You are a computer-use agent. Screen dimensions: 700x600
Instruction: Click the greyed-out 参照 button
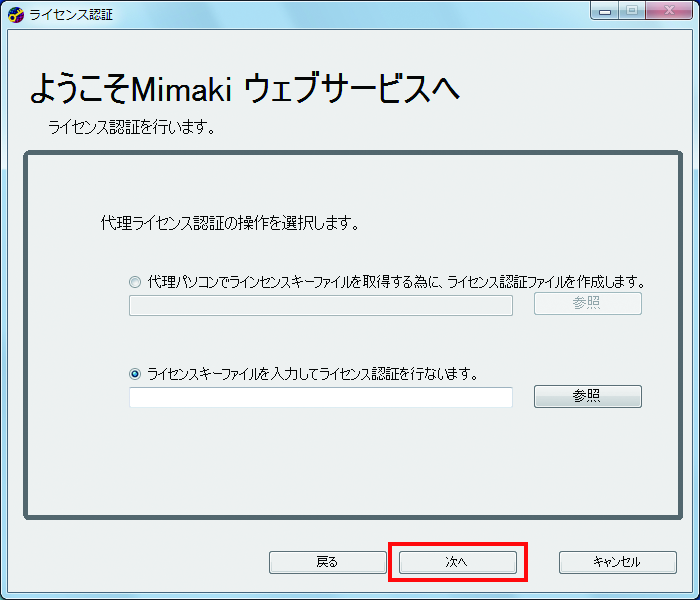(588, 304)
